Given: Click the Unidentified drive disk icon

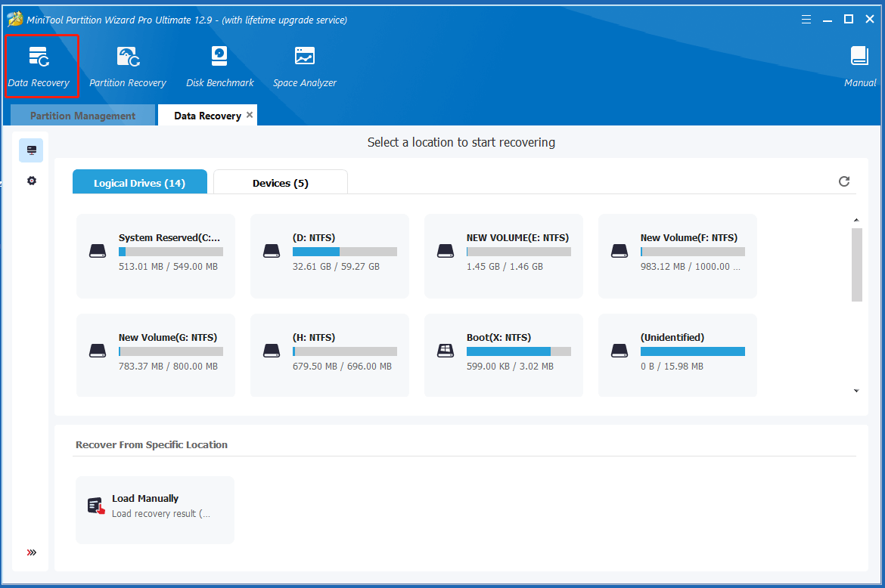Looking at the screenshot, I should click(619, 351).
